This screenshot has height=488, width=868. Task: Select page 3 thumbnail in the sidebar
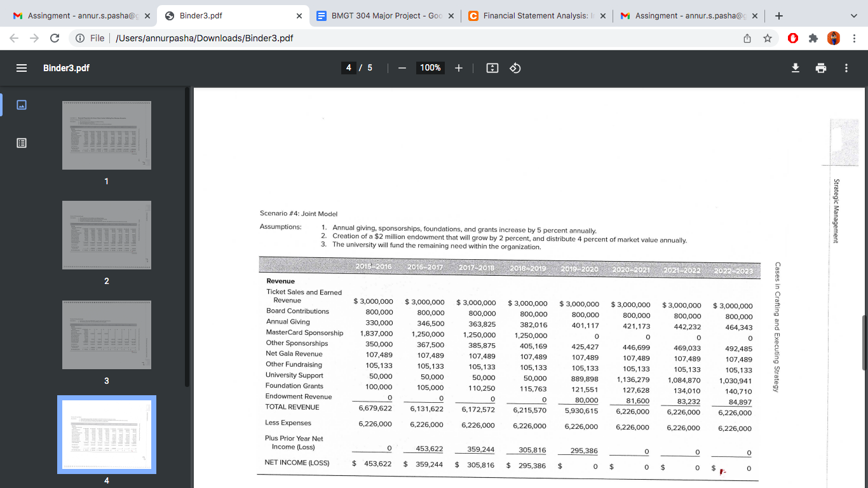[x=106, y=335]
